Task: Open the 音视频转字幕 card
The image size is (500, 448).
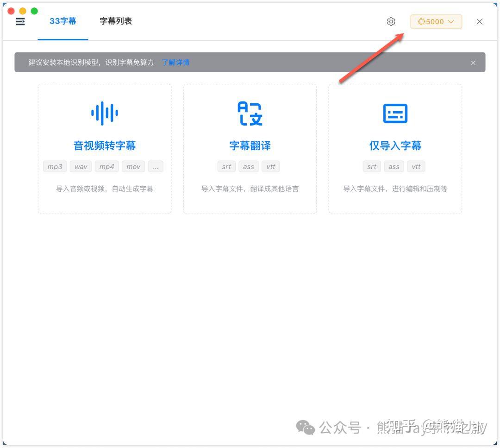Action: 104,148
